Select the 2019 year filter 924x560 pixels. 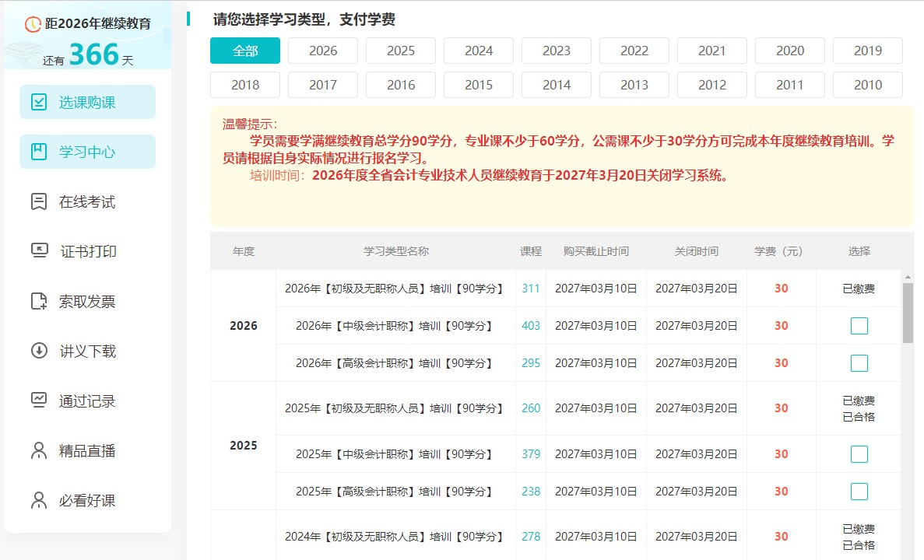pos(868,51)
